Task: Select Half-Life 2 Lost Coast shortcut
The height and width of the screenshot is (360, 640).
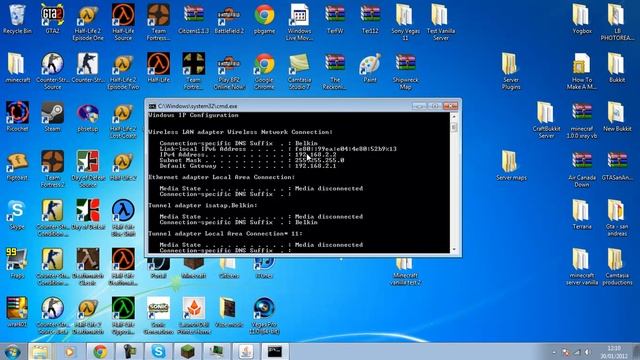Action: pyautogui.click(x=123, y=121)
